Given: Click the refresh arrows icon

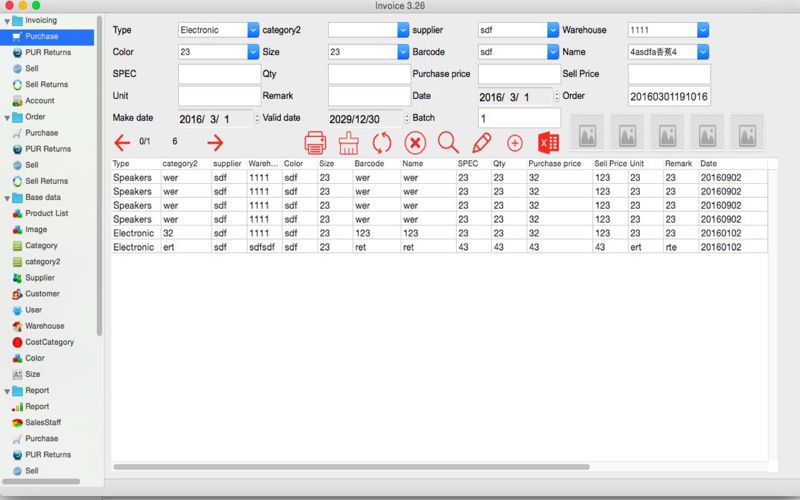Looking at the screenshot, I should coord(382,143).
